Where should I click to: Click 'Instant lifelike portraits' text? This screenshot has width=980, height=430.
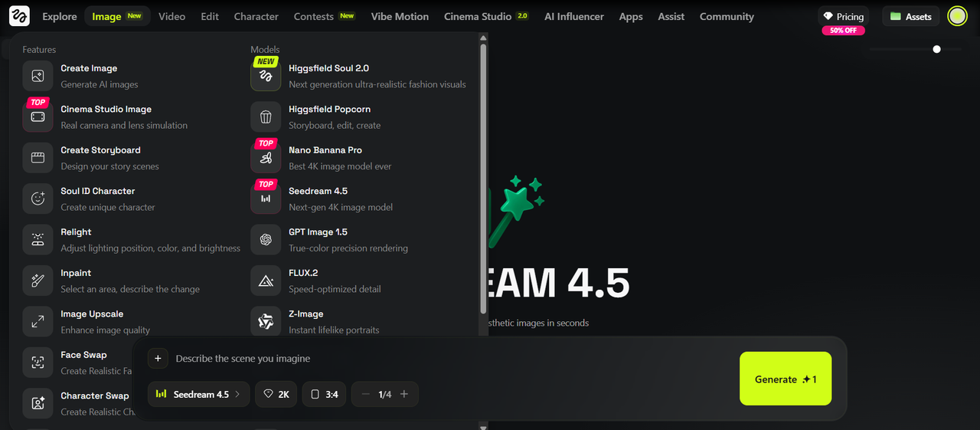pyautogui.click(x=334, y=330)
